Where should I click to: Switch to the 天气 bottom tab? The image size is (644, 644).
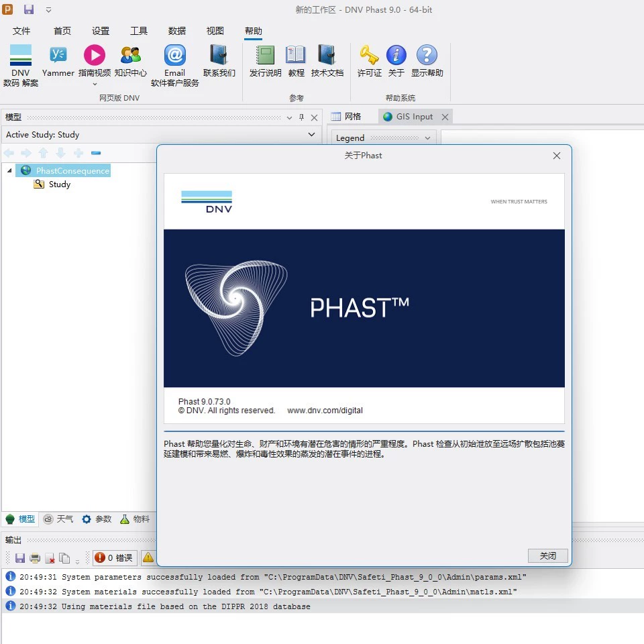[58, 519]
